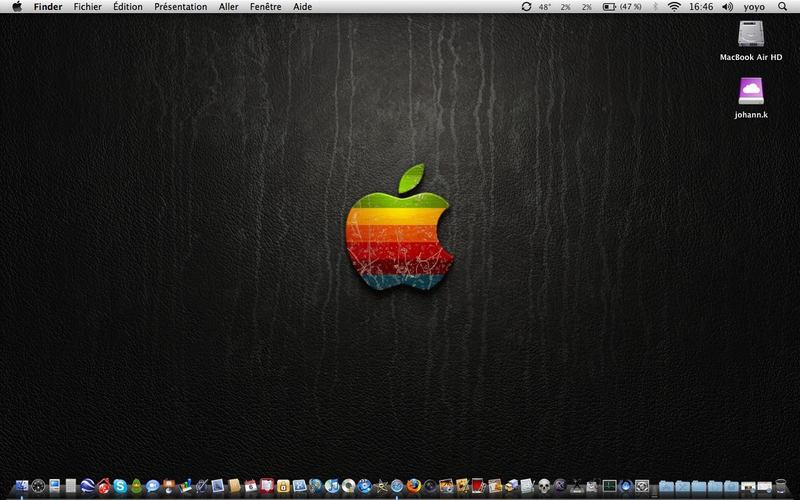
Task: Click the Bluetooth menu bar icon
Action: [656, 7]
